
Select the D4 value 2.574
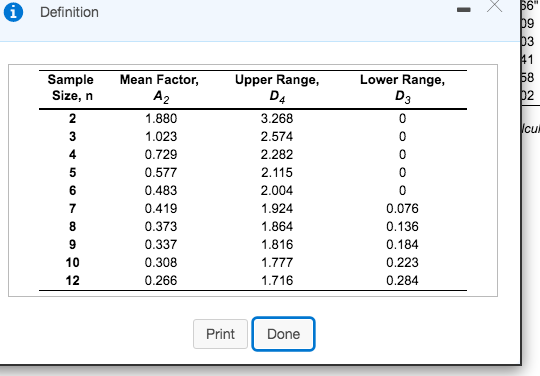click(x=277, y=136)
